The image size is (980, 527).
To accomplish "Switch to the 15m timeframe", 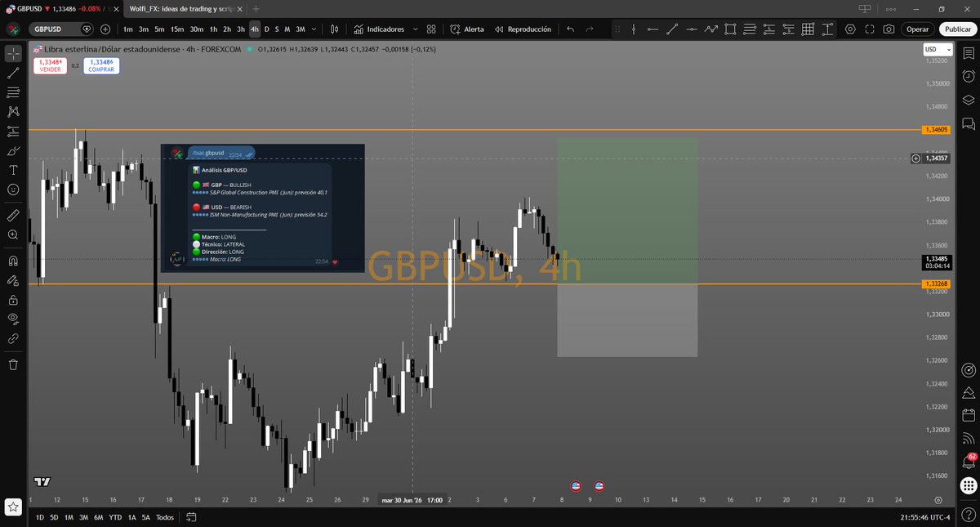I will click(x=177, y=29).
